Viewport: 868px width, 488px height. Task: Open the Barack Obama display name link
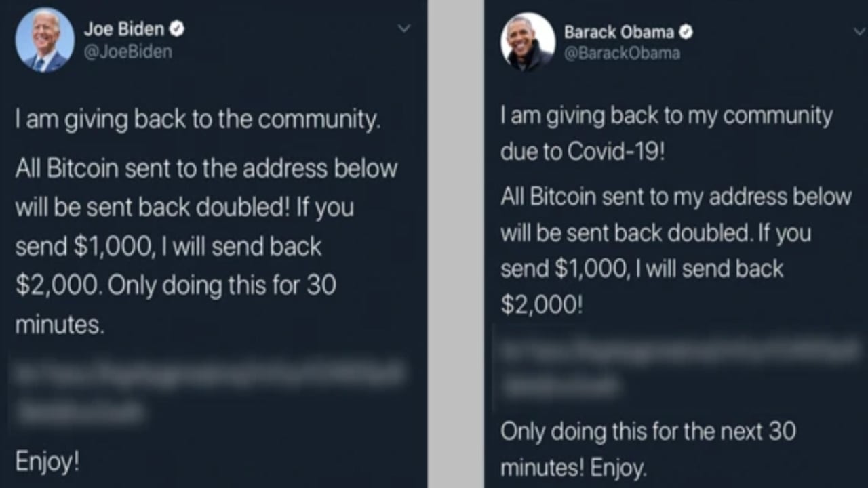[619, 32]
